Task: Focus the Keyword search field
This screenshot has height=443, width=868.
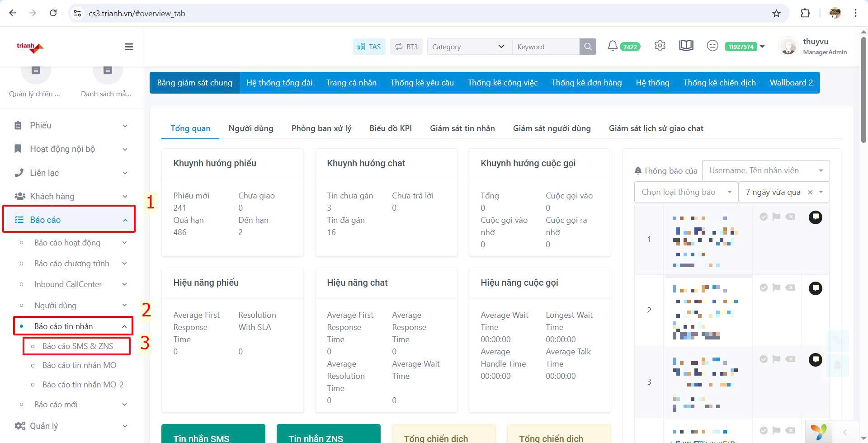Action: [546, 47]
